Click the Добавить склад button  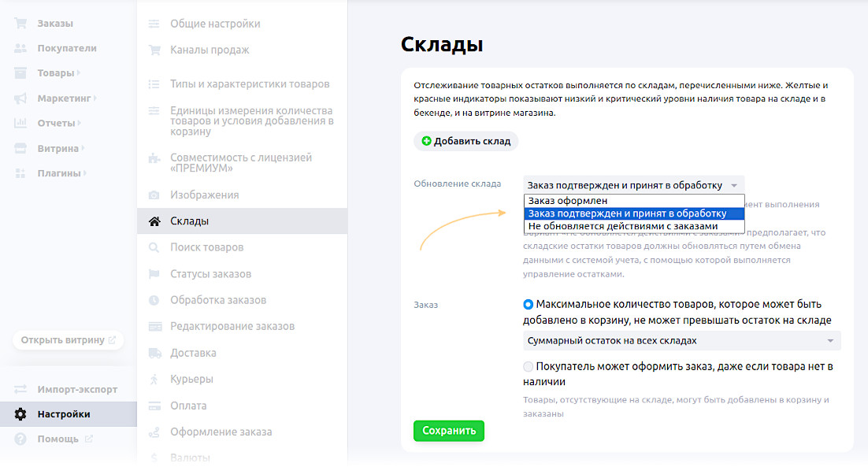click(x=466, y=142)
